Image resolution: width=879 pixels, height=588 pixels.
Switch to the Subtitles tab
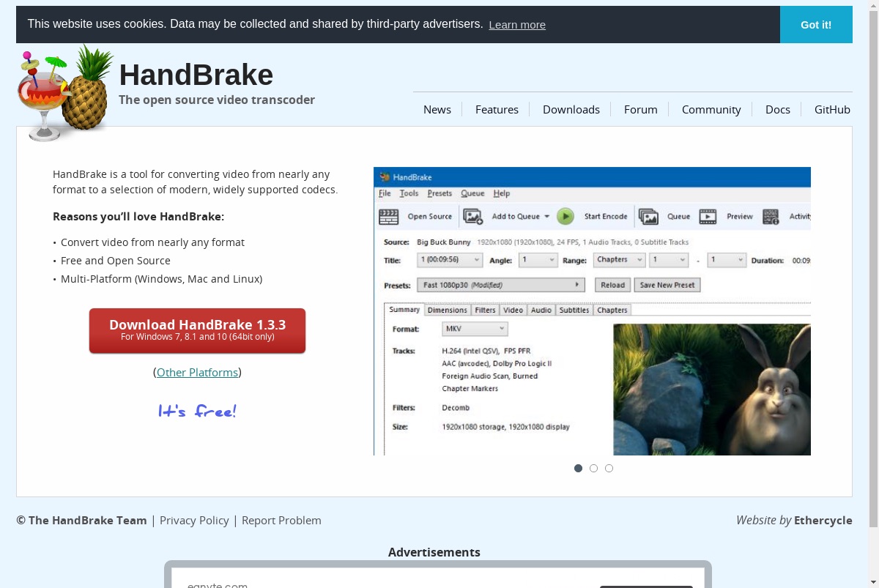574,310
